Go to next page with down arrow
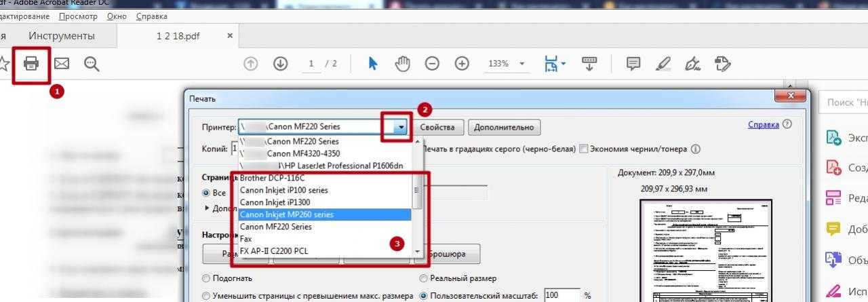The width and height of the screenshot is (868, 302). tap(281, 64)
